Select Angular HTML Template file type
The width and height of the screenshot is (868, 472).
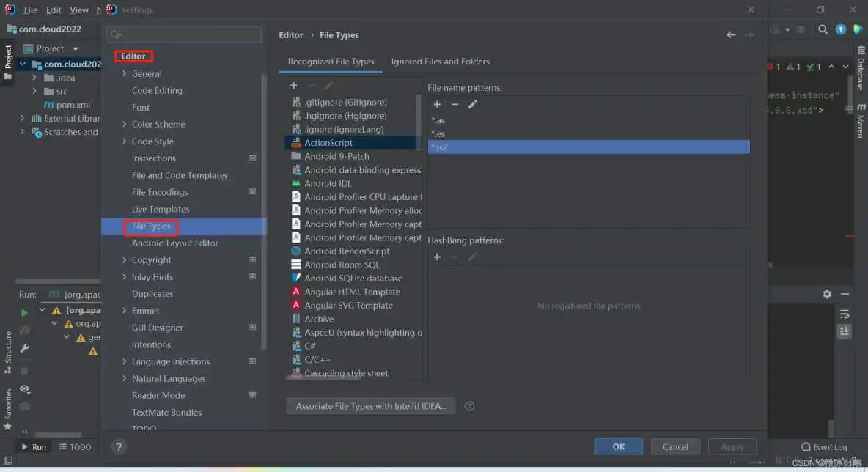(352, 292)
